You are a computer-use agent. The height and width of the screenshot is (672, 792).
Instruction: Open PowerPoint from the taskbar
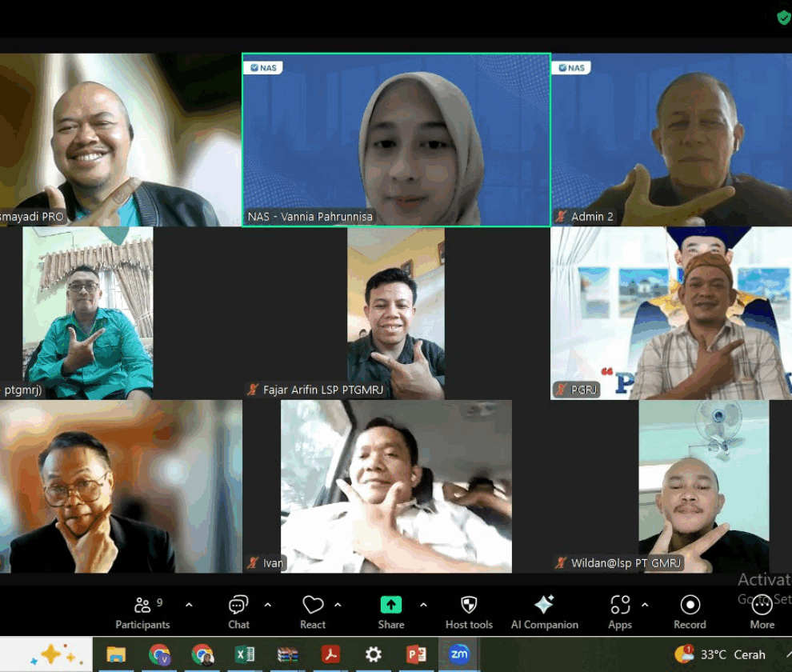[416, 654]
